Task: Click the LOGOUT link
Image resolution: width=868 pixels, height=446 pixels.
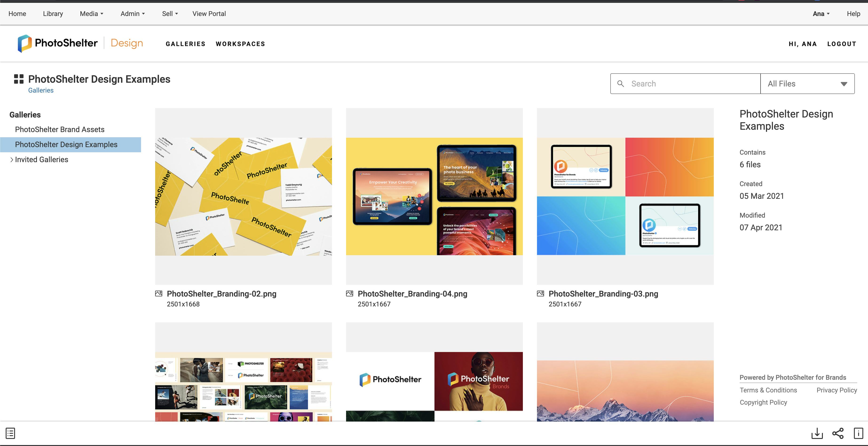Action: pyautogui.click(x=841, y=44)
